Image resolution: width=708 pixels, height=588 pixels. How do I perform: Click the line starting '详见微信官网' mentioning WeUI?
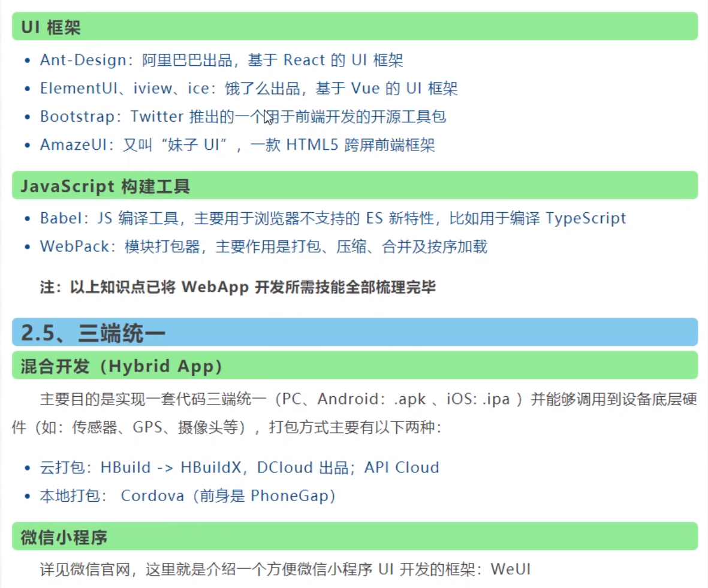(285, 569)
